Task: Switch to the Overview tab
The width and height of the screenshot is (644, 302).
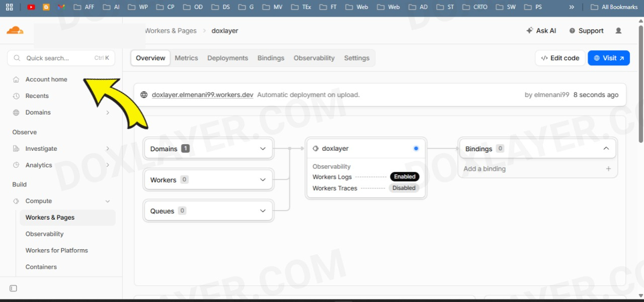Action: (150, 58)
